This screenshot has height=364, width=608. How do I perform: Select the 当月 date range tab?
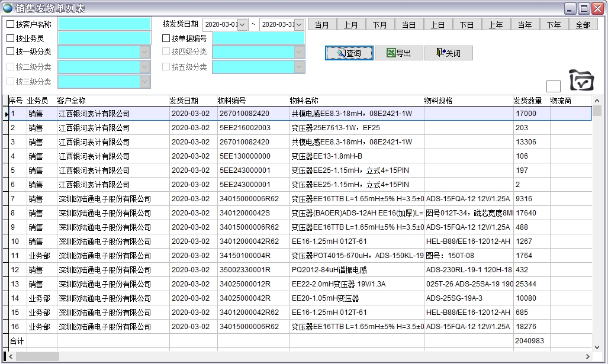[x=322, y=25]
